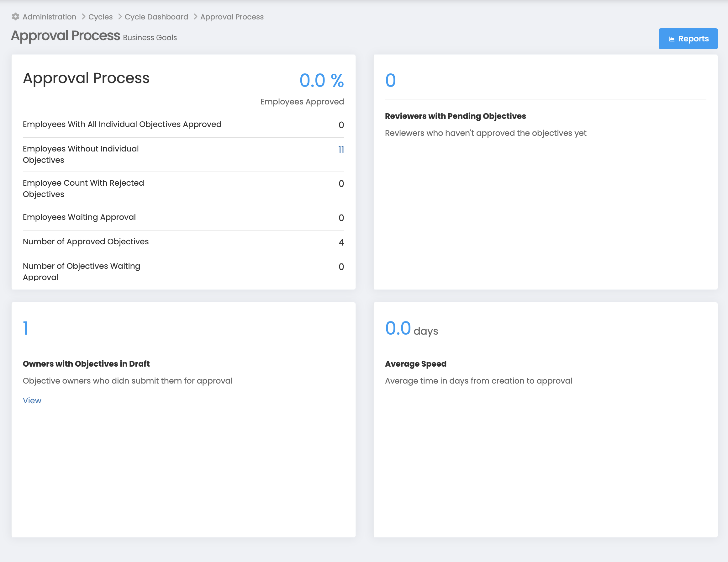Open the 11 employees without objectives link

[341, 149]
